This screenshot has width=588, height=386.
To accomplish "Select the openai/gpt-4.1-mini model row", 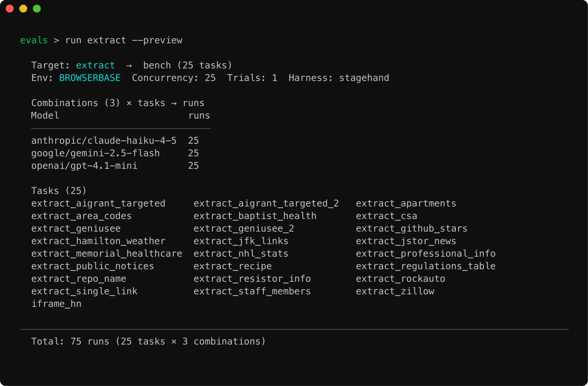I will click(115, 165).
